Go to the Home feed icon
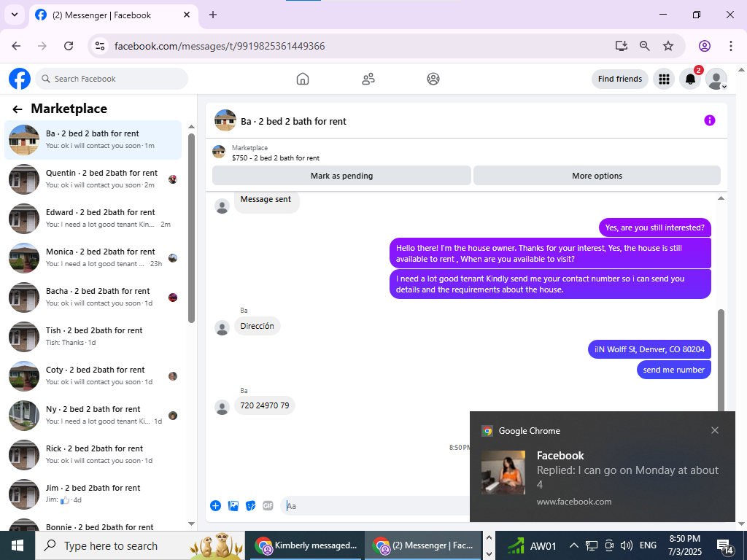The image size is (747, 560). 303,79
